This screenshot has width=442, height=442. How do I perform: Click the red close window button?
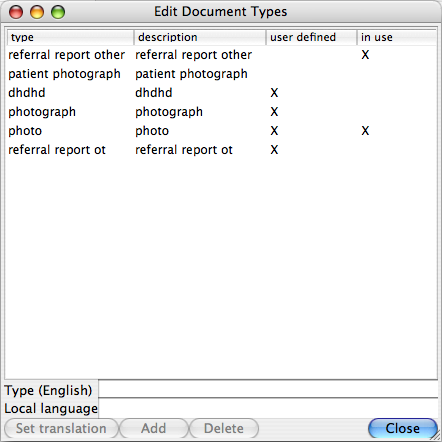16,12
